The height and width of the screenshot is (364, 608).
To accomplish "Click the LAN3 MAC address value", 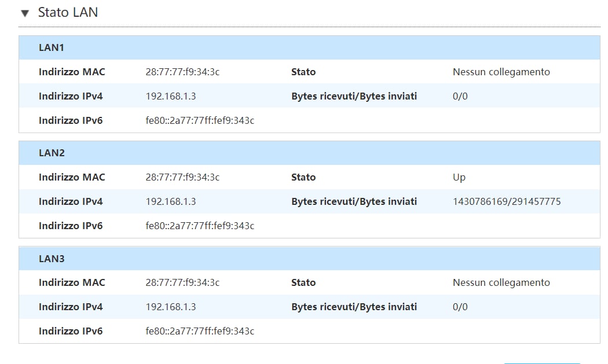I will 182,282.
